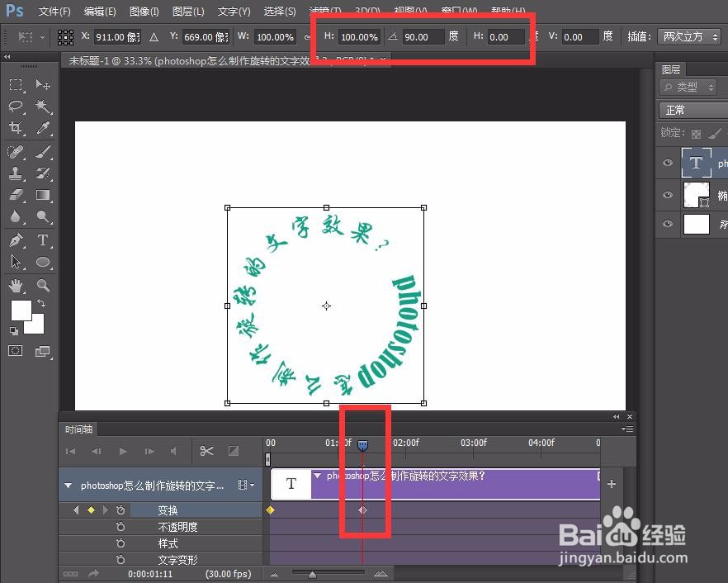Select the Eraser tool
The width and height of the screenshot is (728, 583).
[16, 195]
